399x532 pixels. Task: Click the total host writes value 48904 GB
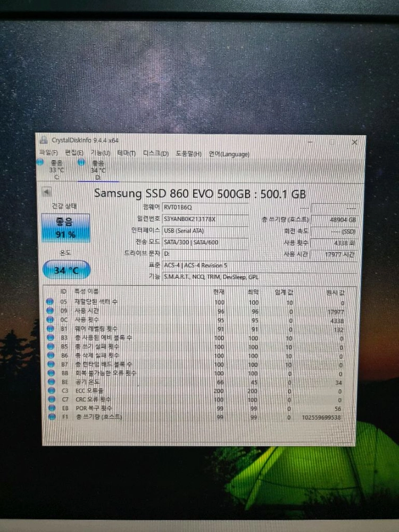[334, 220]
